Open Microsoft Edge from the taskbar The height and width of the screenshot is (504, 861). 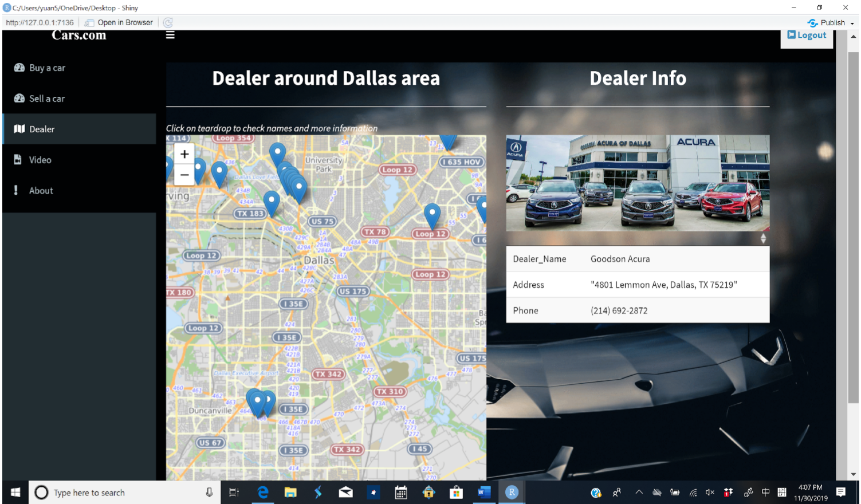pyautogui.click(x=263, y=493)
